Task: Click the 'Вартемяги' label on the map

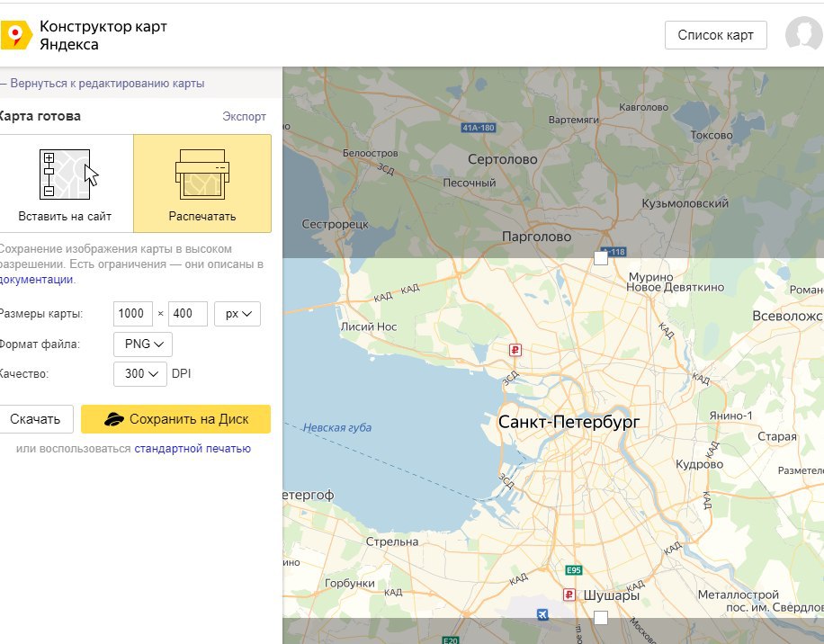Action: [574, 120]
